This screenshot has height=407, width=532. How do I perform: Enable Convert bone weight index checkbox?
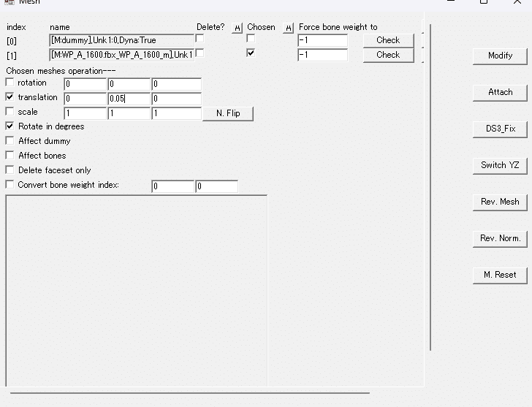point(9,185)
